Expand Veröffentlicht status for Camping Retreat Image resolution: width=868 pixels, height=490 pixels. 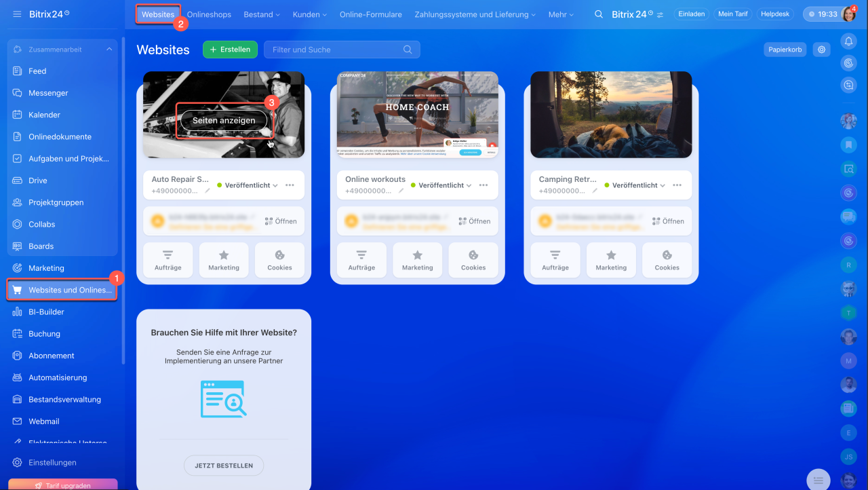coord(634,185)
